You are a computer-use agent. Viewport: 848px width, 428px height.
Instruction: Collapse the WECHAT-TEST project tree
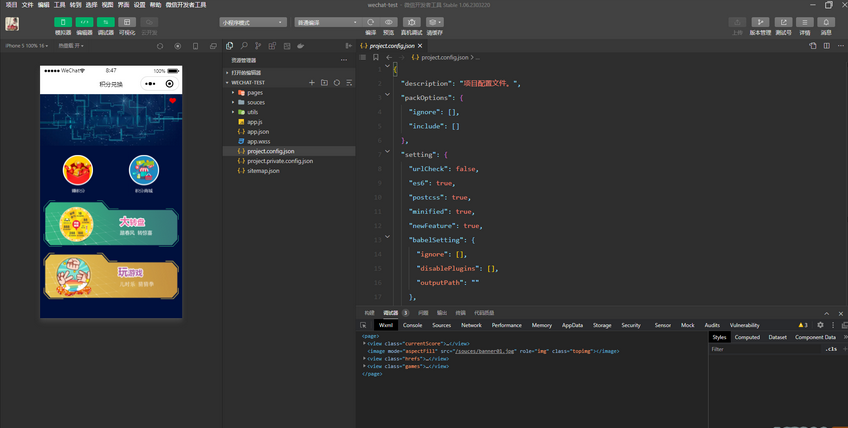click(x=248, y=83)
